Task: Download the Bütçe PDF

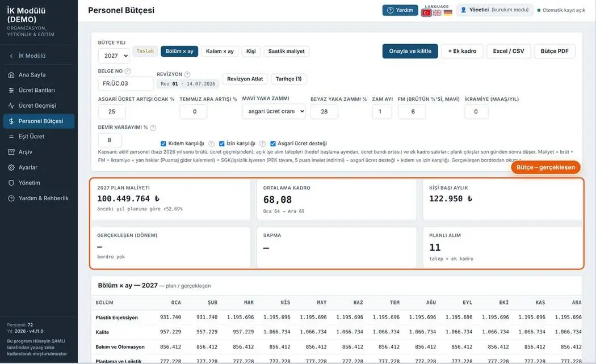Action: 555,51
